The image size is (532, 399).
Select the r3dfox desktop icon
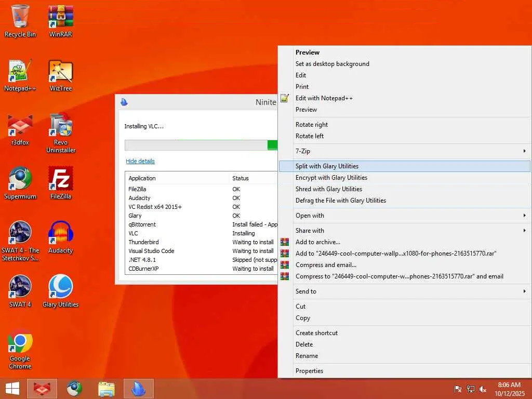coord(20,129)
